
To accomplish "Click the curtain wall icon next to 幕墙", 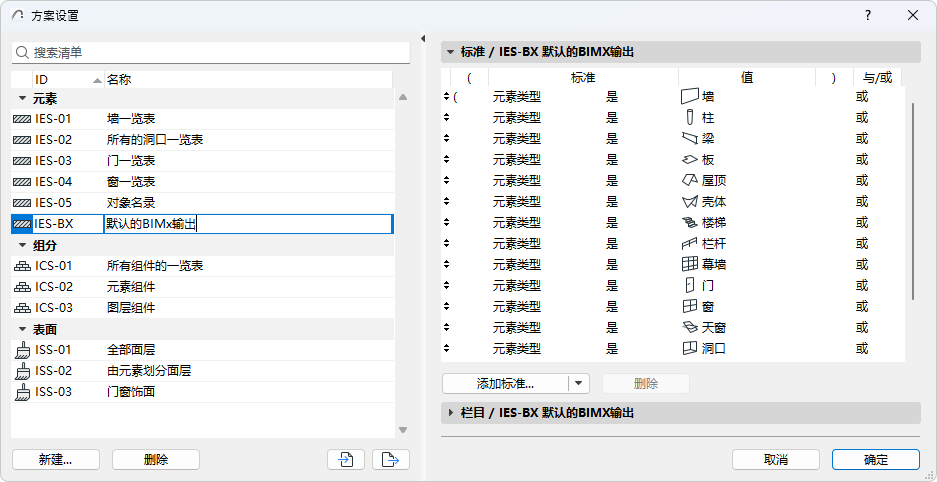I will [690, 265].
